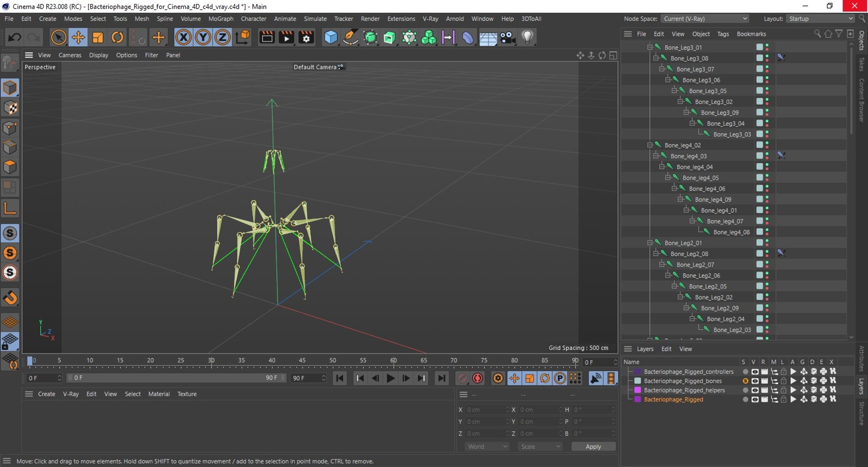Open the Spline Pen tool
Screen dimensions: 868x467
[x=350, y=37]
